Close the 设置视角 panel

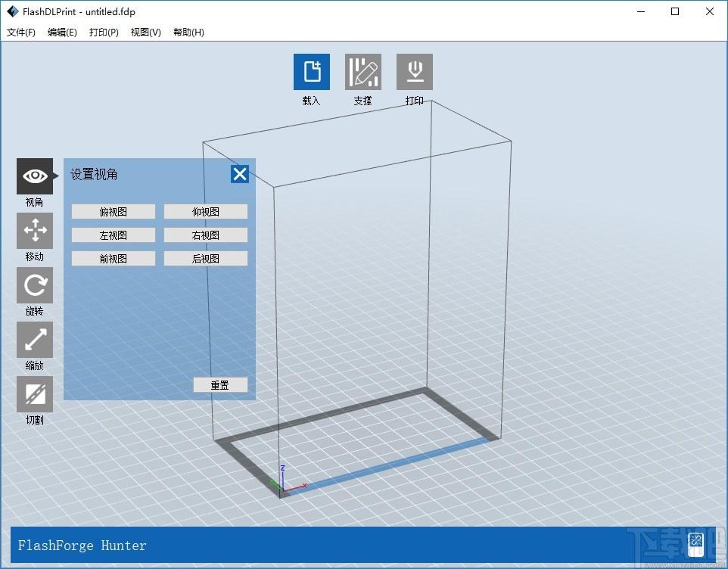click(x=240, y=174)
